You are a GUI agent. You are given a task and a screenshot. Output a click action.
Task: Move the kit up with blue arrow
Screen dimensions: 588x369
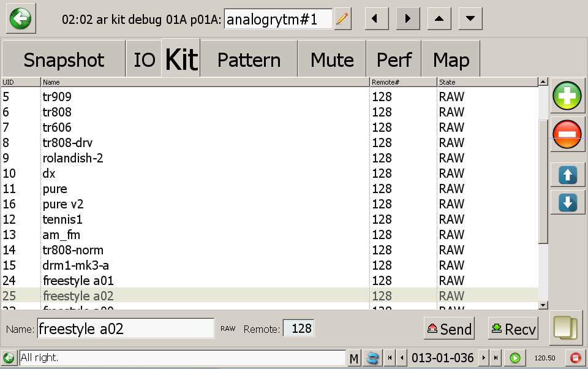[568, 175]
